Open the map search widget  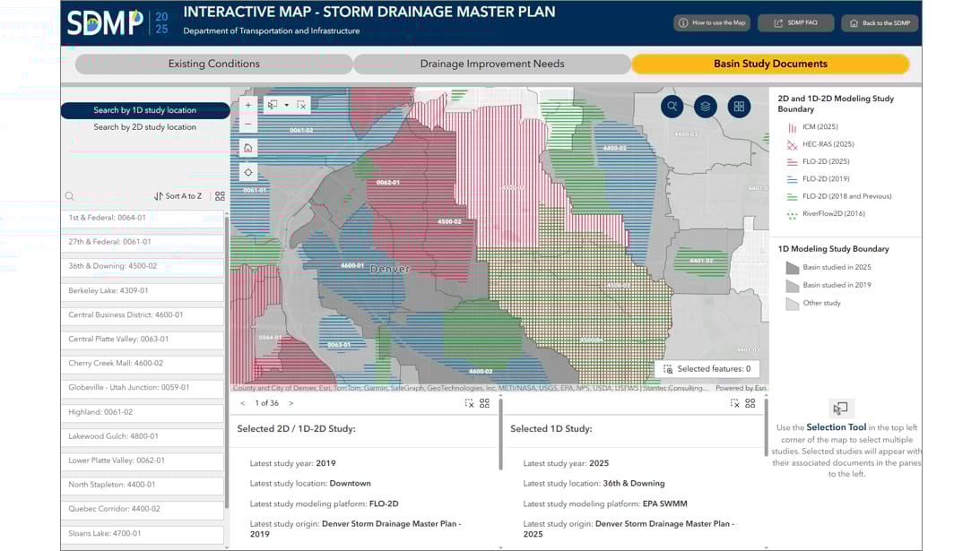672,107
